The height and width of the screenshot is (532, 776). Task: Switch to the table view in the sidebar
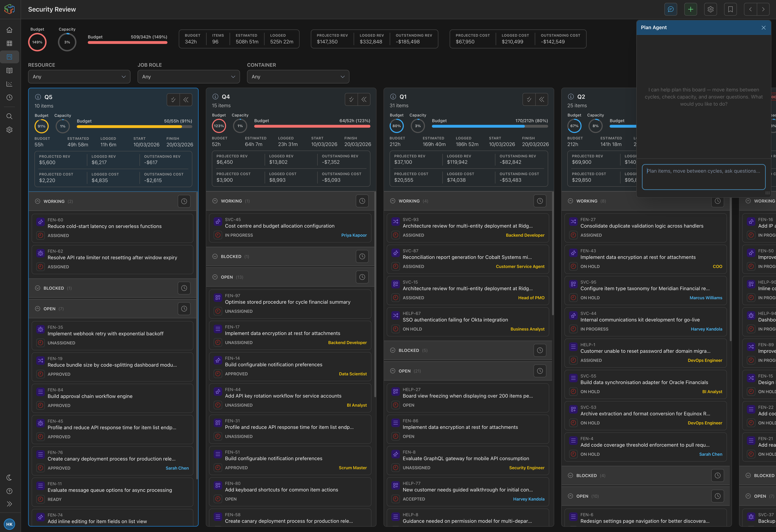9,43
